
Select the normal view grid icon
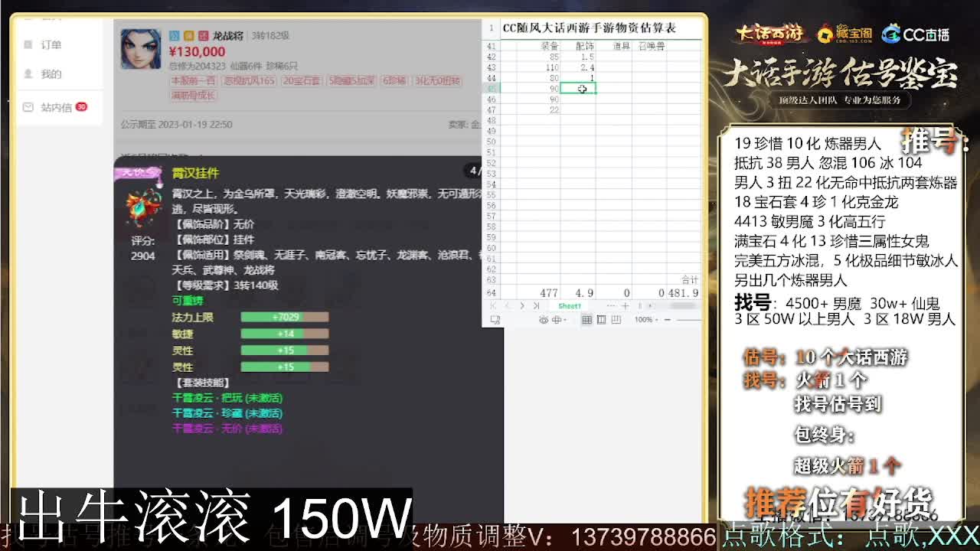586,320
